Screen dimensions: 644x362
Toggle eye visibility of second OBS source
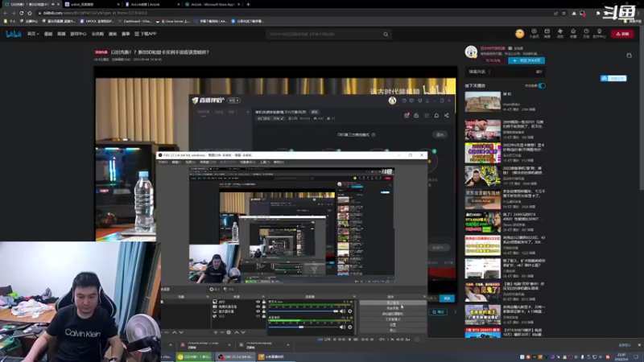[x=258, y=306]
